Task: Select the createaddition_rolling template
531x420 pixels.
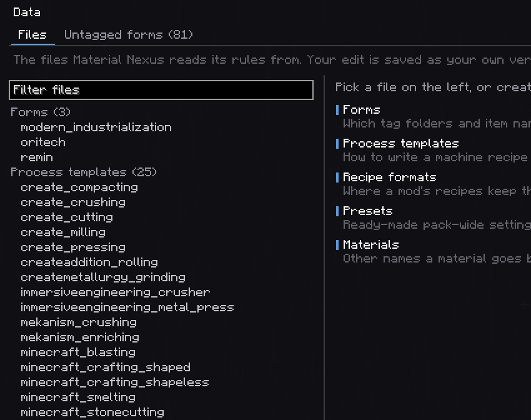Action: click(x=89, y=262)
